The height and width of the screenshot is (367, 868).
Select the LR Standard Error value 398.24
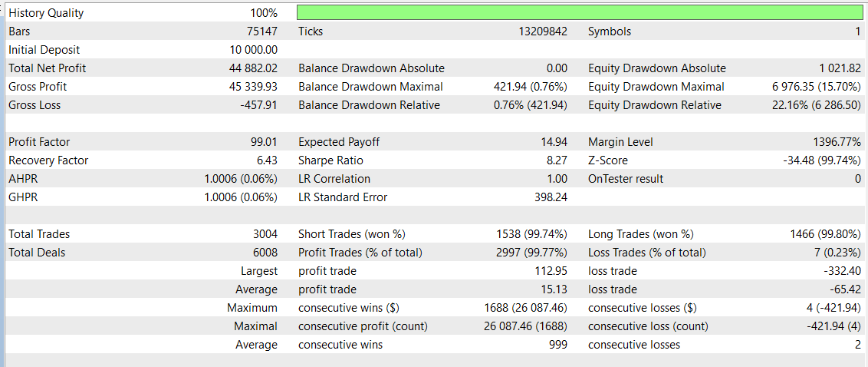(551, 197)
